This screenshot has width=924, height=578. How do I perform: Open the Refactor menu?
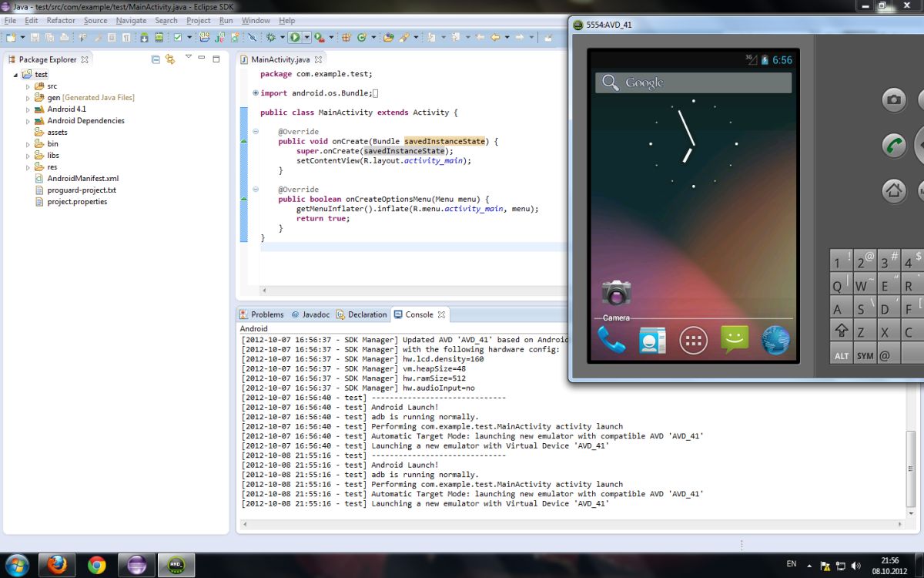(61, 21)
